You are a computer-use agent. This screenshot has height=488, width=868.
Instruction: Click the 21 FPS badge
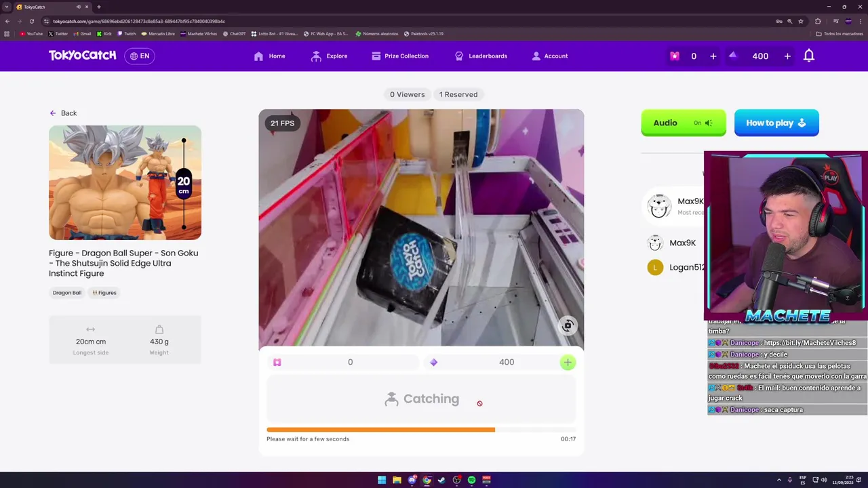coord(282,123)
